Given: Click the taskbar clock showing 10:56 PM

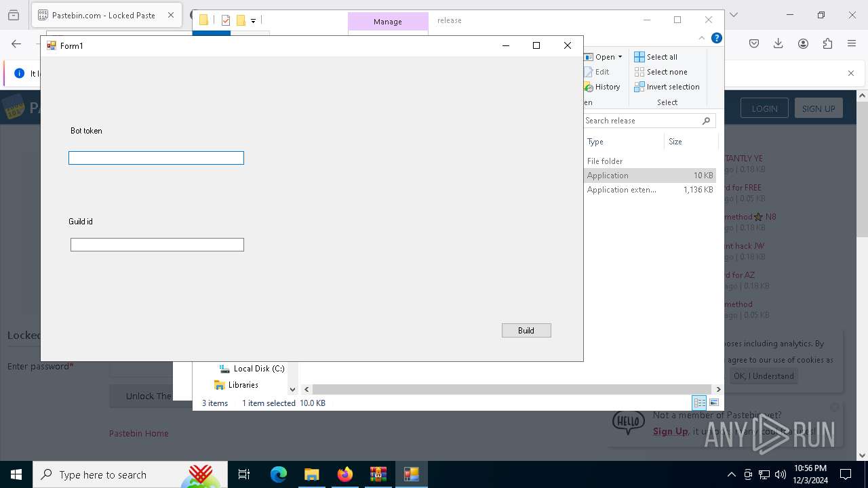Looking at the screenshot, I should pos(810,474).
